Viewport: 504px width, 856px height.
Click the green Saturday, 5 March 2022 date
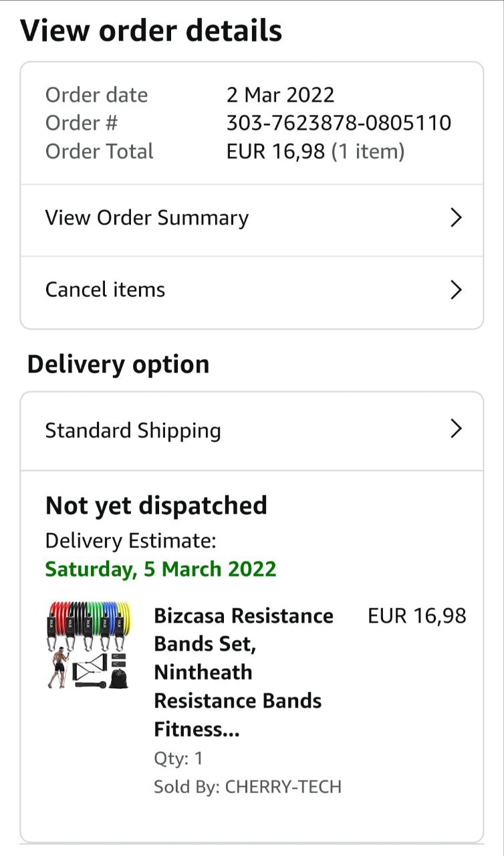click(x=160, y=569)
